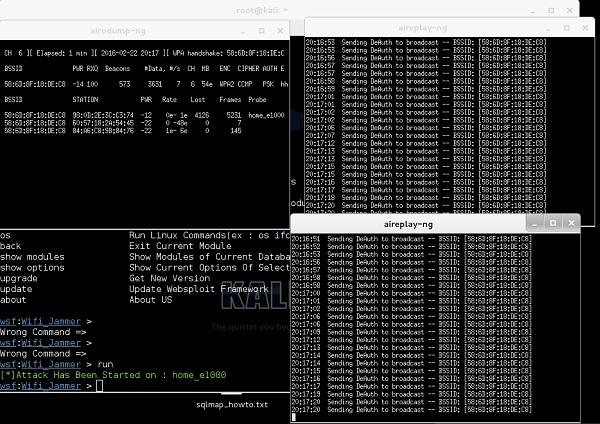Minimize the root@kali terminal window
The image size is (600, 424).
[x=533, y=11]
